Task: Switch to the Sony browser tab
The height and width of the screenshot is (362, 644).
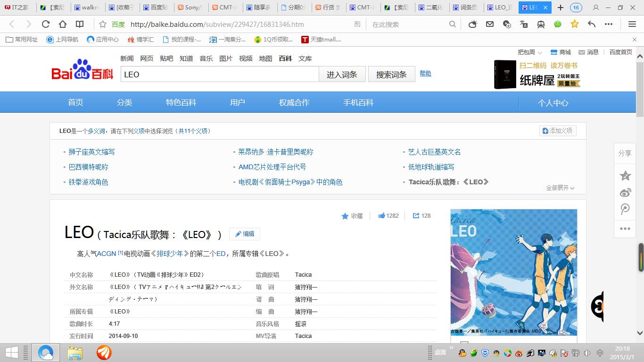Action: (190, 8)
